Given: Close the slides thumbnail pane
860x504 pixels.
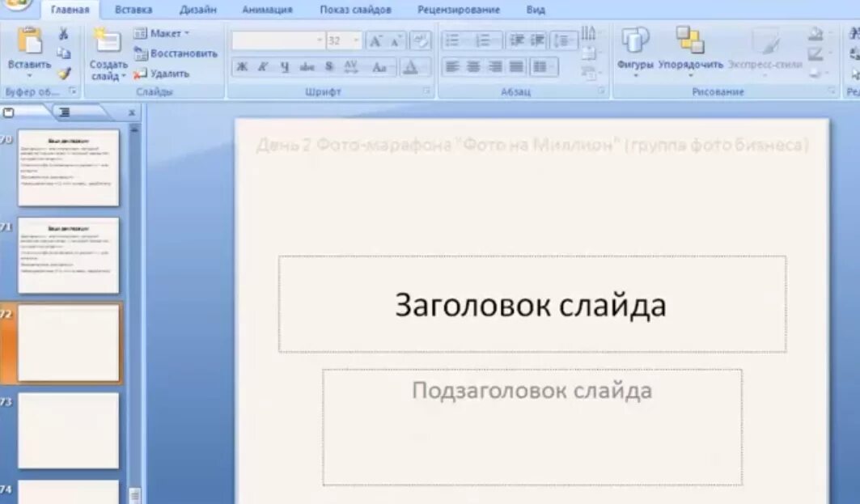Looking at the screenshot, I should tap(132, 113).
